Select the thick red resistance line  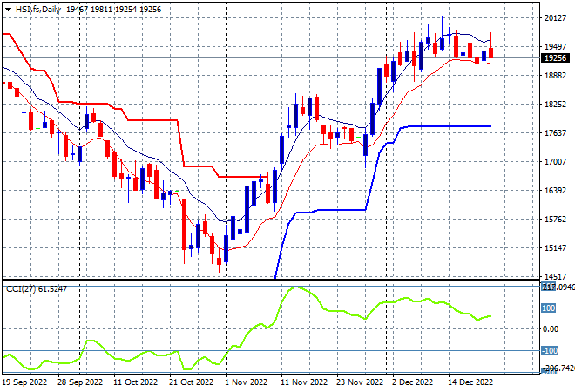[x=152, y=120]
